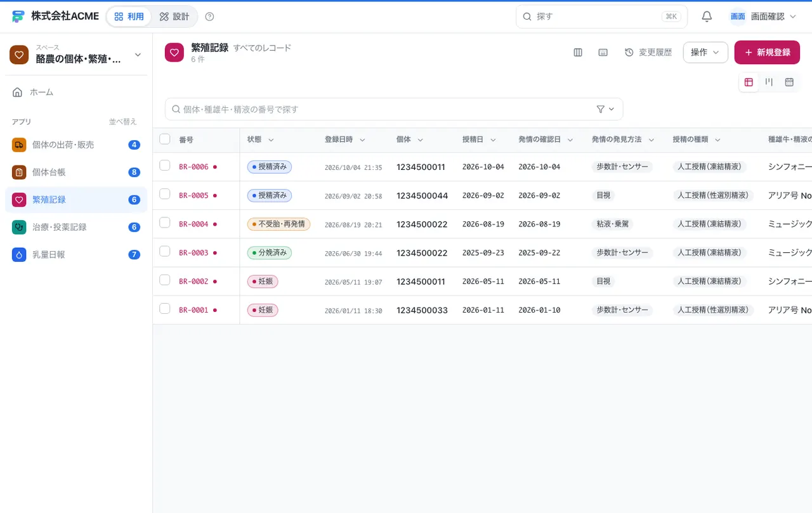Open the help question mark icon

click(210, 16)
